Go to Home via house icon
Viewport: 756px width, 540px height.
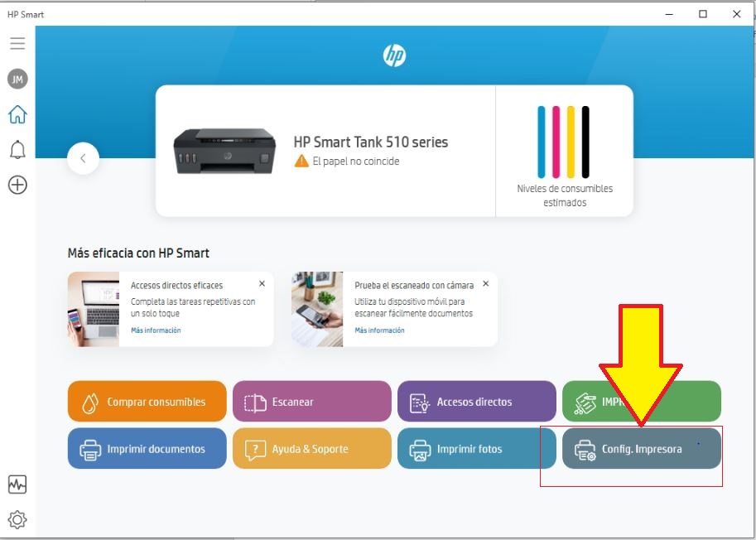[x=17, y=114]
